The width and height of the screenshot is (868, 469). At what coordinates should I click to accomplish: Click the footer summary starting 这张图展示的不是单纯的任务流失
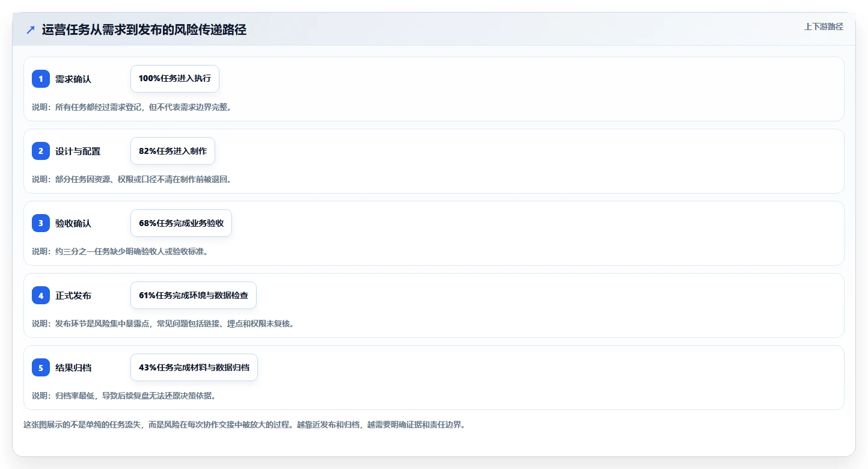(245, 425)
